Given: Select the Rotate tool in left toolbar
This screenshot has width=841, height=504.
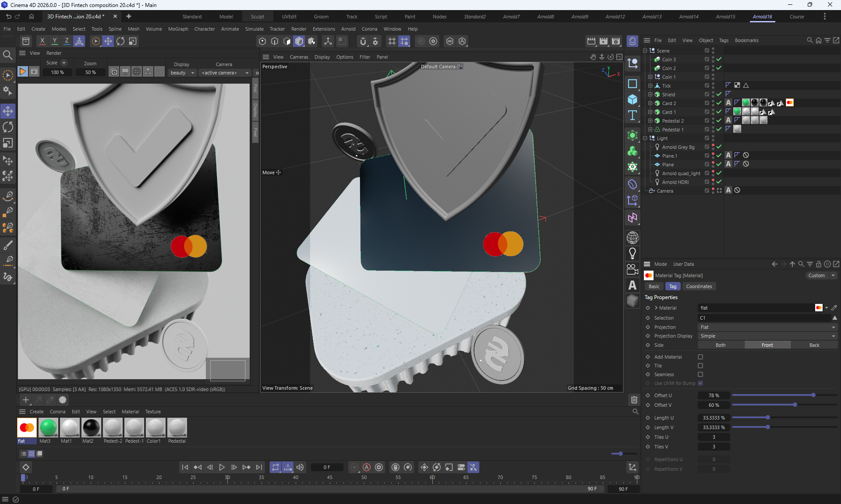Looking at the screenshot, I should (x=8, y=127).
